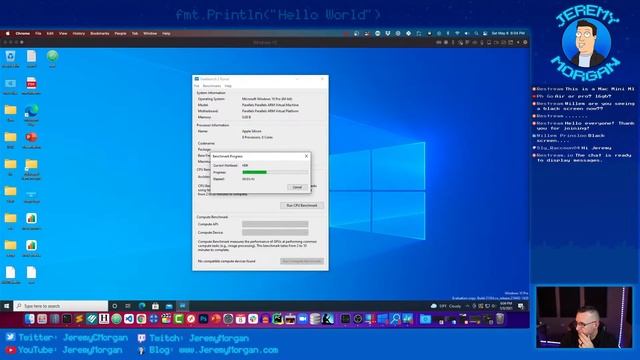Open the Window menu in the Mac menu bar
The width and height of the screenshot is (640, 360).
tap(150, 33)
